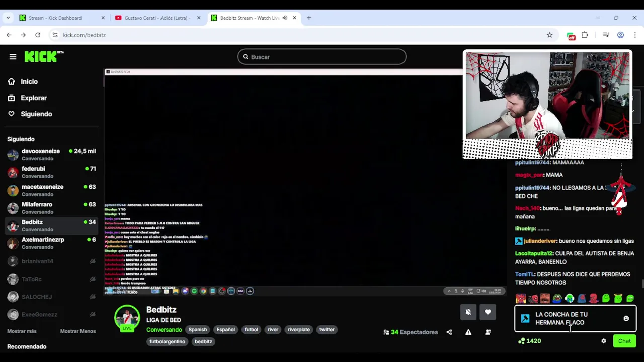Image resolution: width=644 pixels, height=362 pixels.
Task: Switch to Gustavo Cerati - Adiós tab
Action: pyautogui.click(x=157, y=18)
